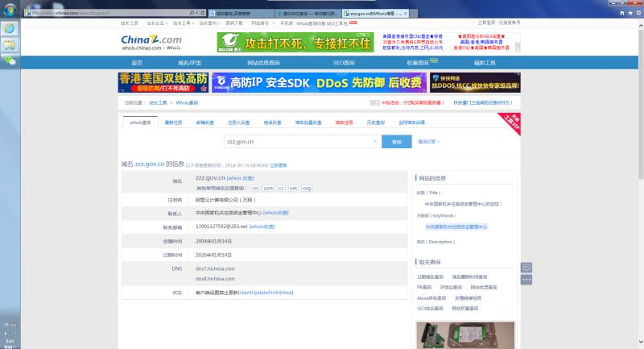Open the file explorer taskbar icon

pyautogui.click(x=10, y=44)
